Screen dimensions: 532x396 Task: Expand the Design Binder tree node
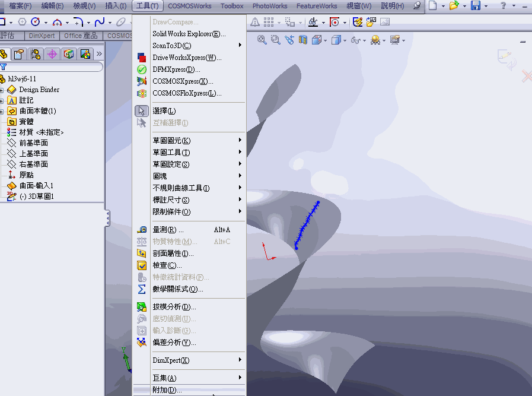pos(1,90)
